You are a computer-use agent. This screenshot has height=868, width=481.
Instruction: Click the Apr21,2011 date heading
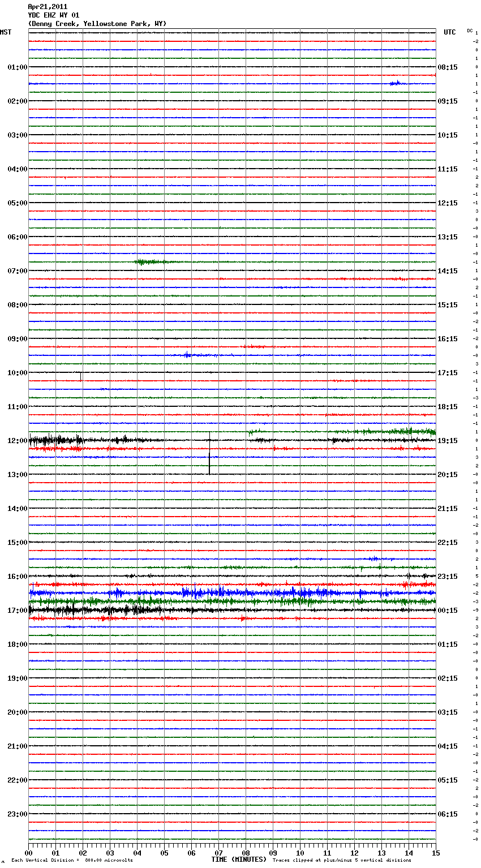pos(48,7)
